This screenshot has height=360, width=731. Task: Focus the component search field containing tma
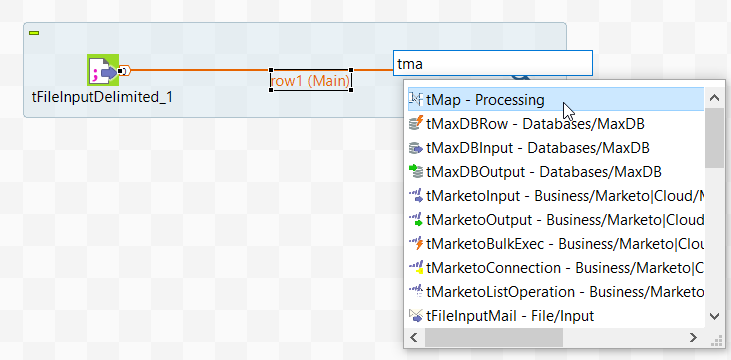click(493, 63)
